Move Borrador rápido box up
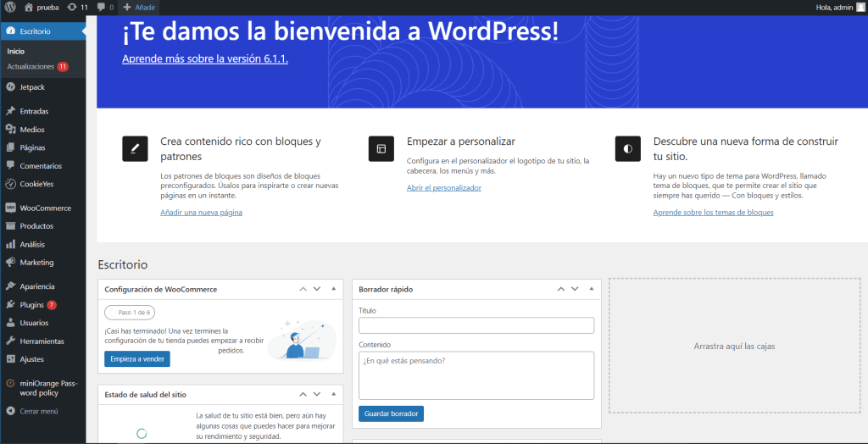The height and width of the screenshot is (444, 868). pos(561,289)
